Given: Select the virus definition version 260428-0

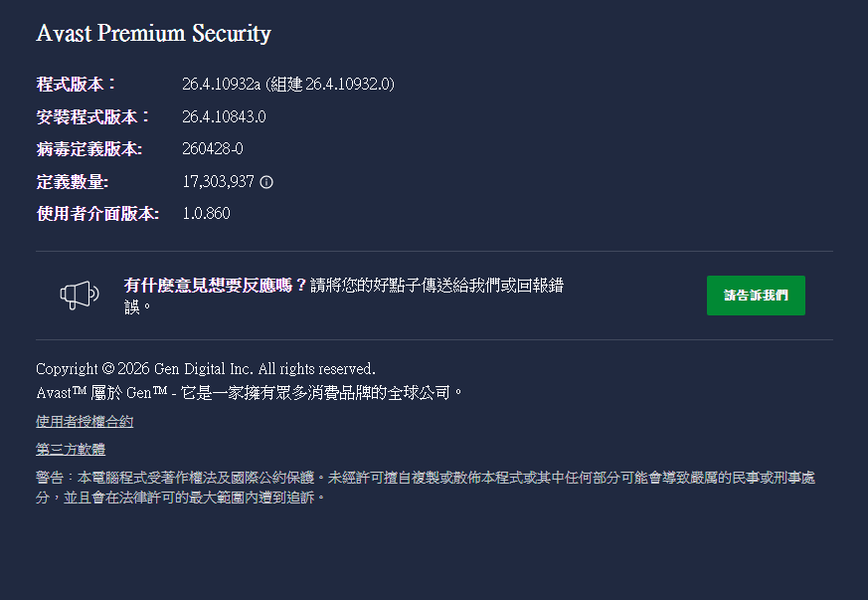Looking at the screenshot, I should coord(213,149).
